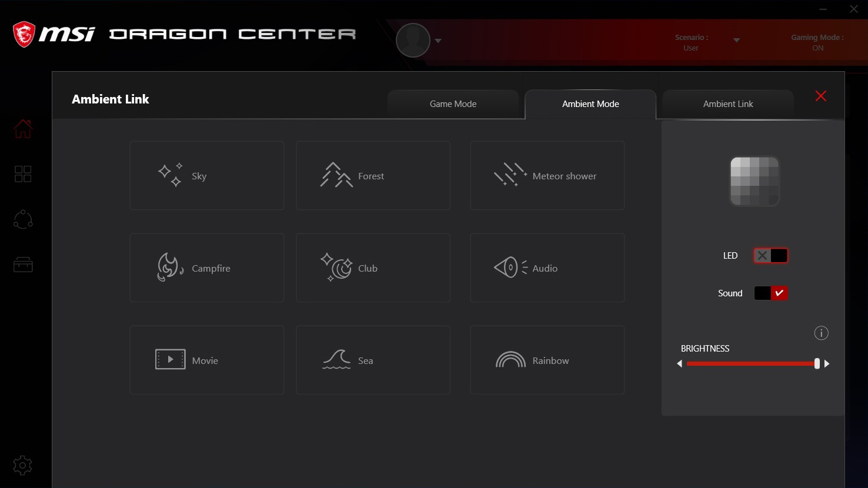
Task: Click the brightness slider handle
Action: (817, 364)
